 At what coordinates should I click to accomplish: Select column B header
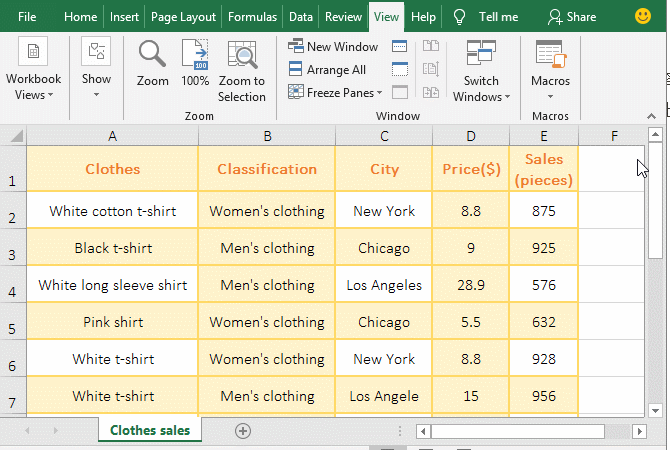click(267, 136)
